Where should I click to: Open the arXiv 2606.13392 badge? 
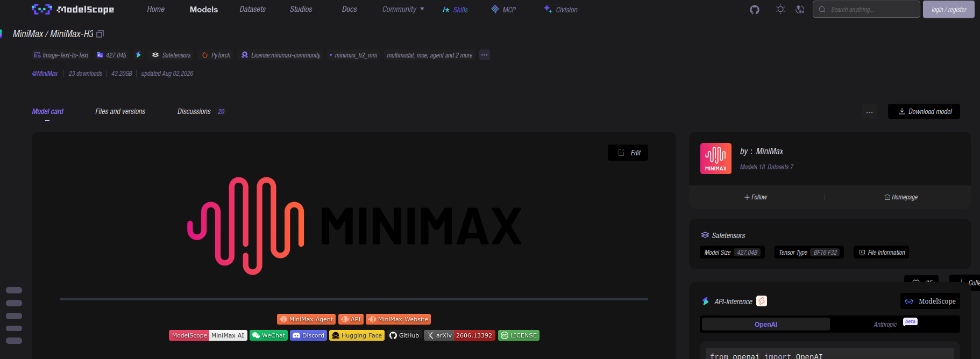(x=459, y=335)
